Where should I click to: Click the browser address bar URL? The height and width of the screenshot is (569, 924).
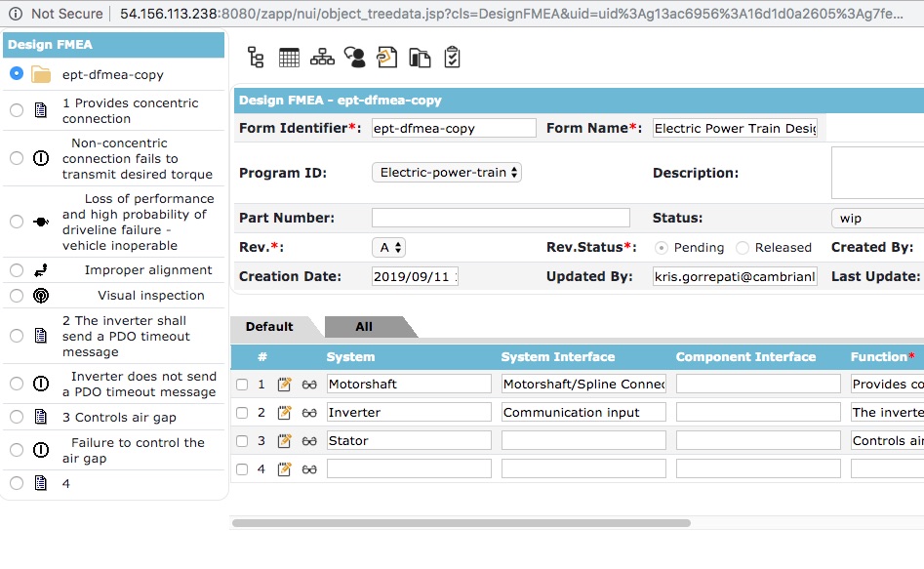pos(511,14)
